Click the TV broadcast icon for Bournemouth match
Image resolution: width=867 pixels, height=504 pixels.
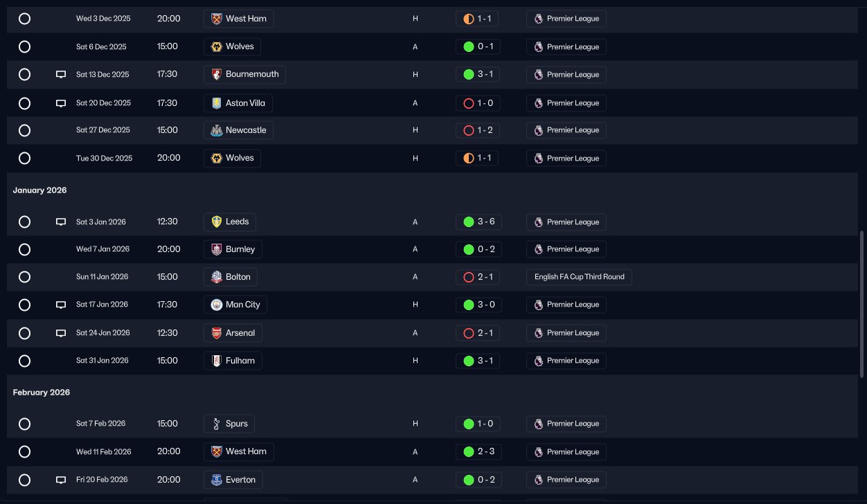[61, 75]
